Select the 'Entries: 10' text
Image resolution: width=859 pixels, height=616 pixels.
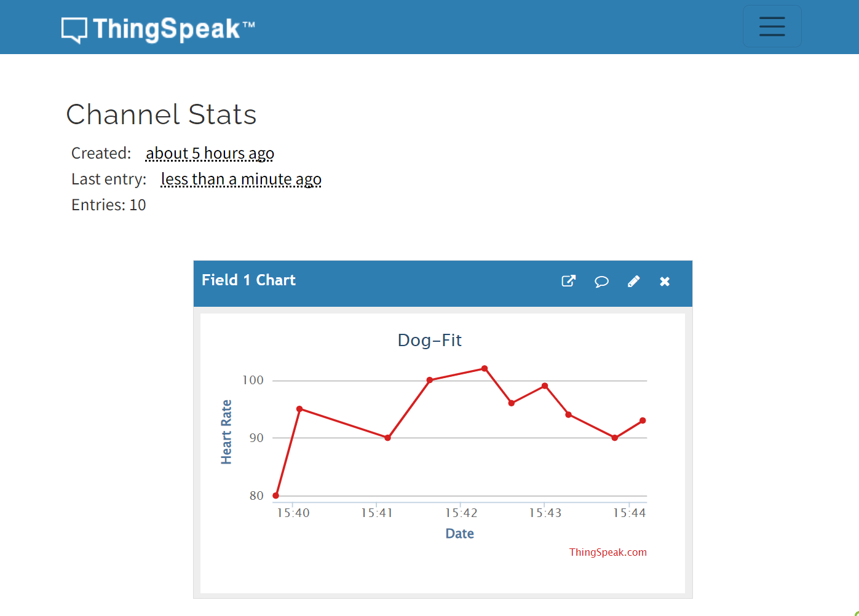[109, 205]
